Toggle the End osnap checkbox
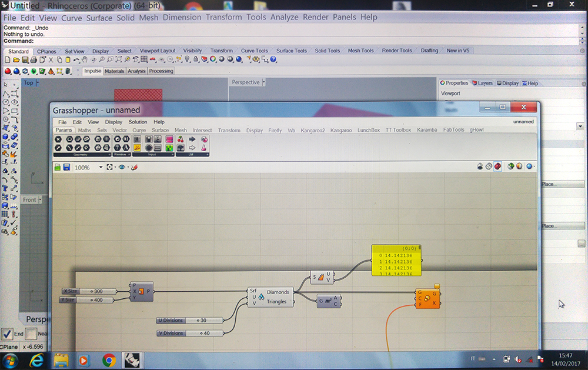588x370 pixels. coord(6,334)
